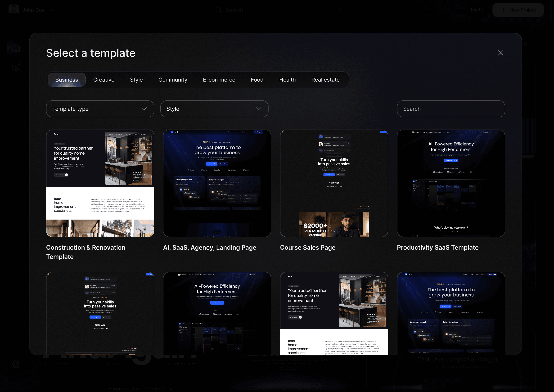
Task: Switch to the Health tab
Action: coord(287,80)
